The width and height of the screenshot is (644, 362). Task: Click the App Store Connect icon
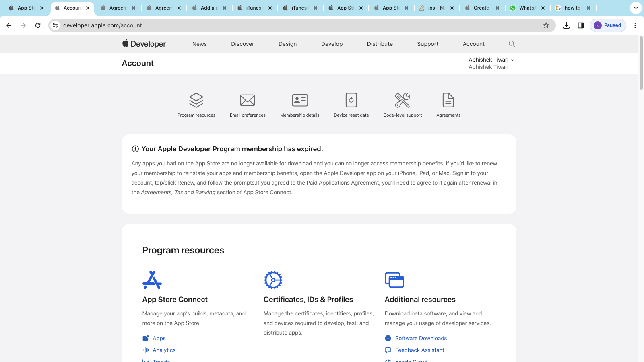pos(152,280)
